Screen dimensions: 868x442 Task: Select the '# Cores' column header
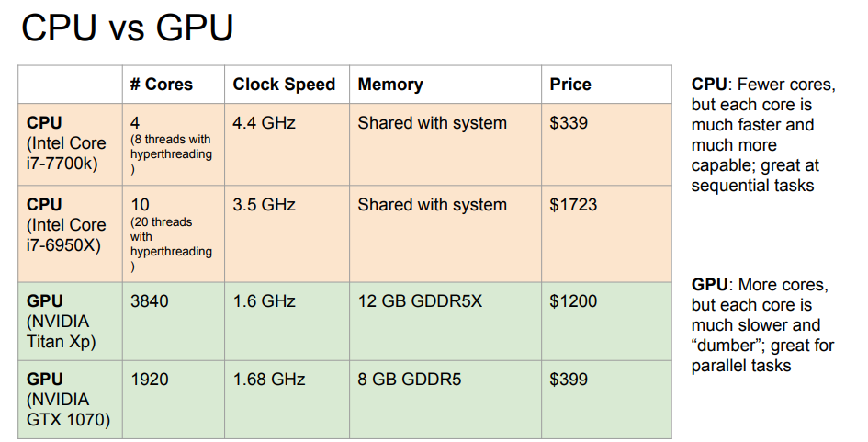click(162, 85)
